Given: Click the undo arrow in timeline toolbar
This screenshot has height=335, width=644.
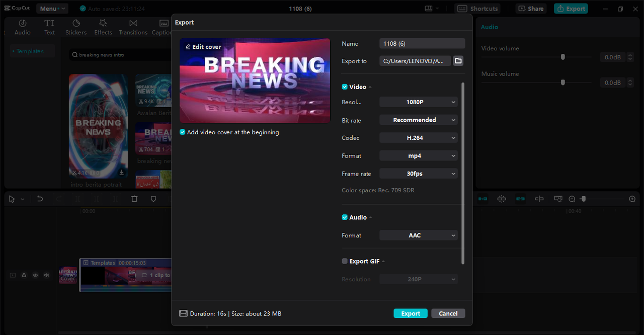Looking at the screenshot, I should coord(40,199).
